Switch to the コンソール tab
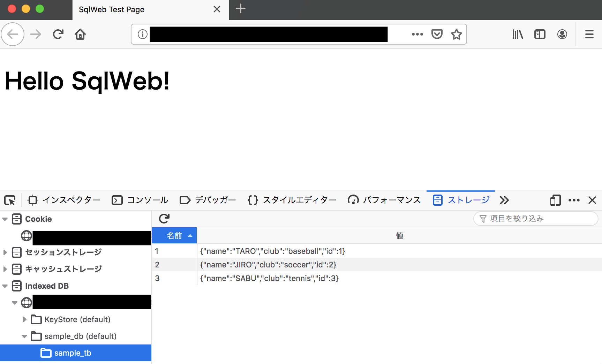This screenshot has height=364, width=602. click(x=140, y=200)
